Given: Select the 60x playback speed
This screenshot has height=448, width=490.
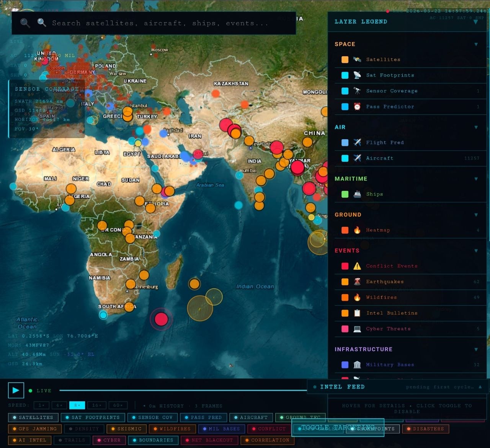Looking at the screenshot, I should (x=118, y=405).
